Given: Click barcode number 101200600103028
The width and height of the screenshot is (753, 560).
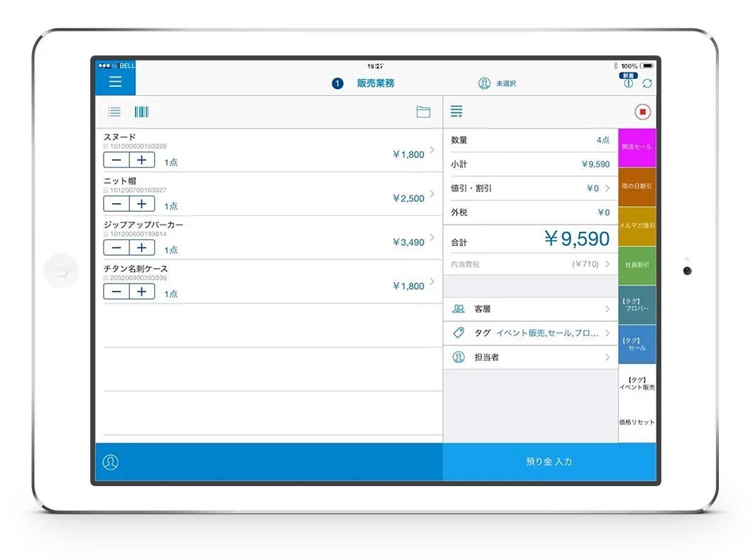Looking at the screenshot, I should pos(139,146).
